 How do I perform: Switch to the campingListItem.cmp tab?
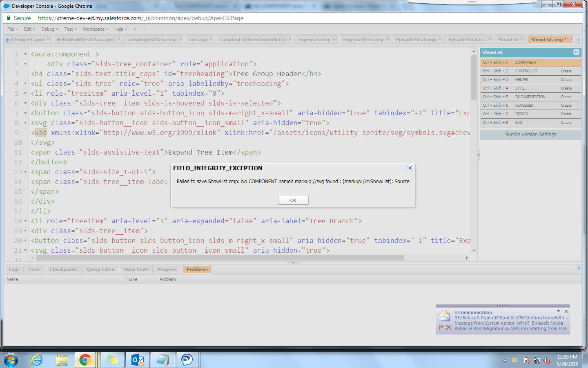click(x=152, y=40)
